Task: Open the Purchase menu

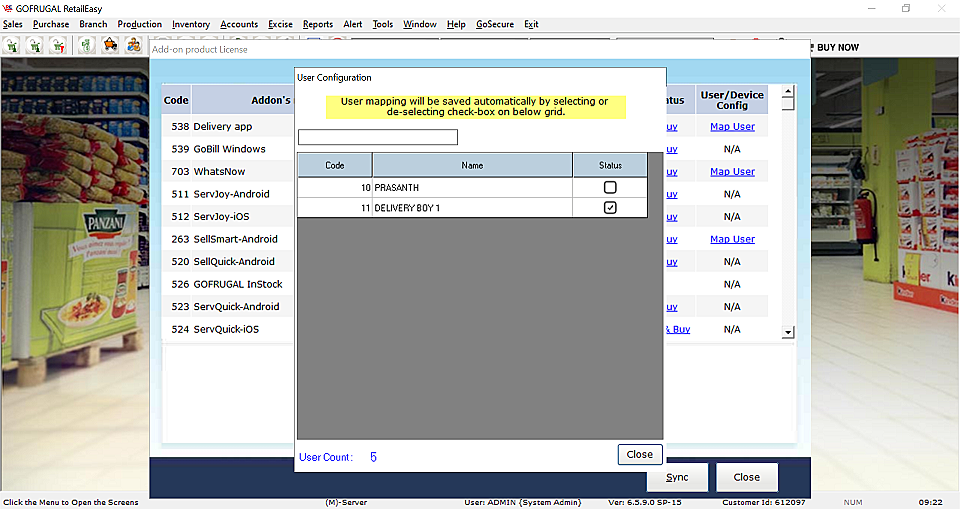Action: [x=51, y=24]
